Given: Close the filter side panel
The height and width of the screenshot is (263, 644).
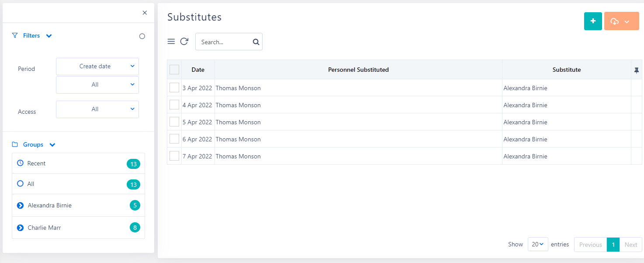Looking at the screenshot, I should coord(145,13).
